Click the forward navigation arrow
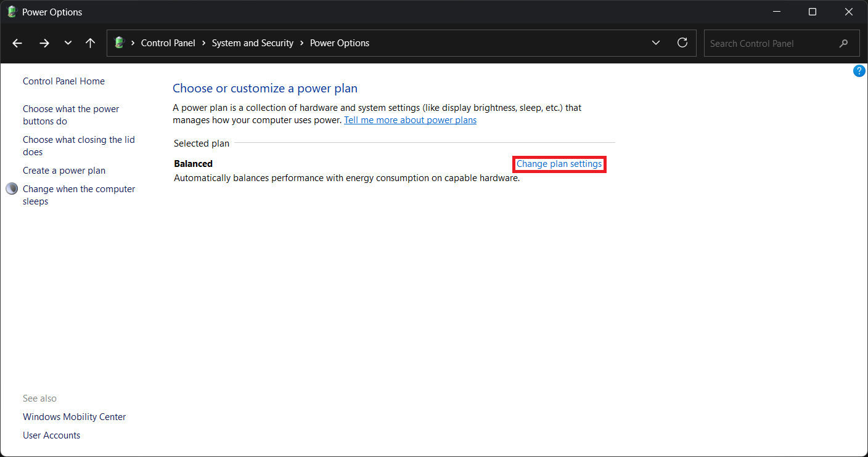868x457 pixels. (44, 43)
